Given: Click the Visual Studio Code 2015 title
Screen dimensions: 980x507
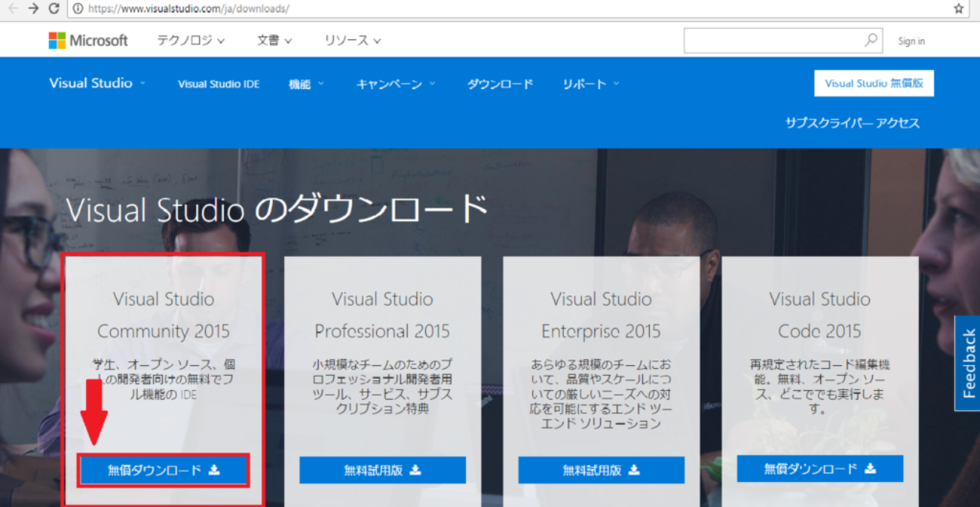Looking at the screenshot, I should 820,315.
